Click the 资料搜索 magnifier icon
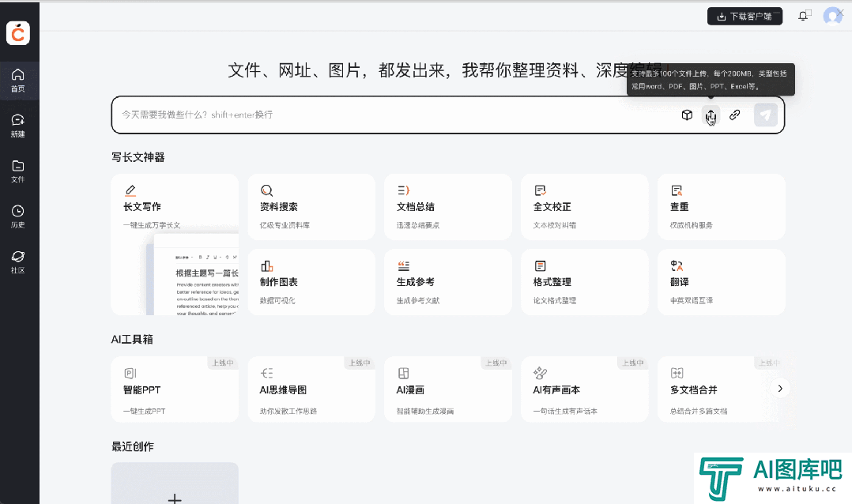 coord(267,190)
